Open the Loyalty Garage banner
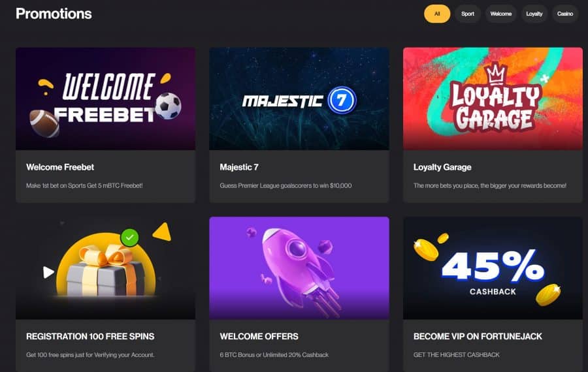This screenshot has width=588, height=372. pos(493,99)
